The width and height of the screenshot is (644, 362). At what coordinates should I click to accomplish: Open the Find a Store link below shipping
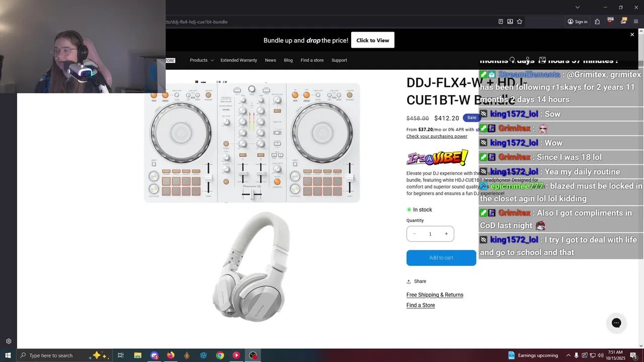(x=421, y=305)
